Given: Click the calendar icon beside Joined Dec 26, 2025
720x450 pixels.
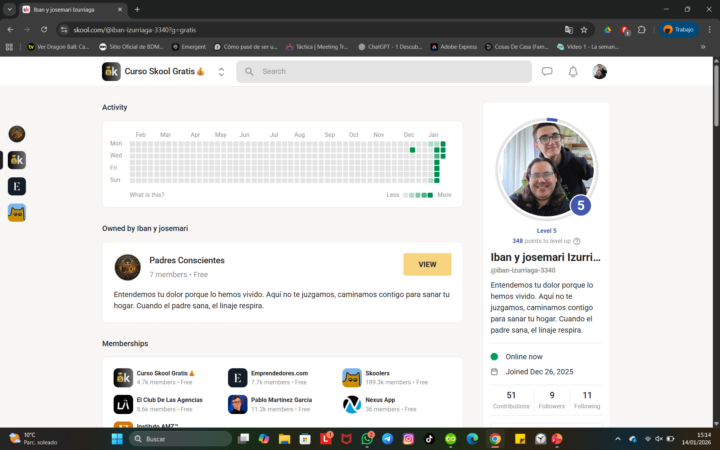Looking at the screenshot, I should [494, 371].
